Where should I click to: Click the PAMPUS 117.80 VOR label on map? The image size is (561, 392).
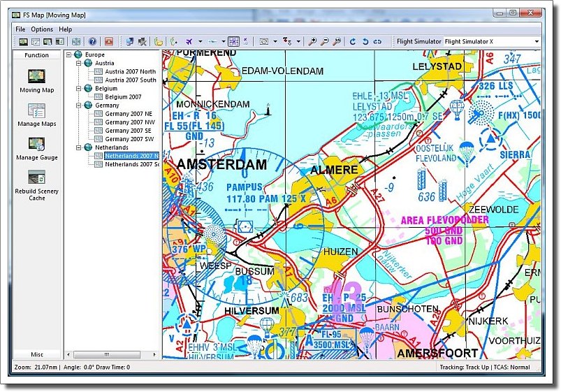[266, 193]
